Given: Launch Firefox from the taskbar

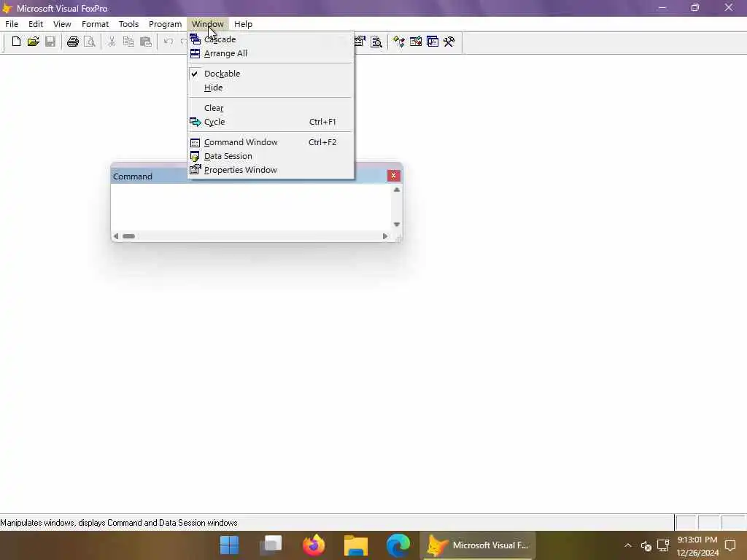Looking at the screenshot, I should pos(314,545).
